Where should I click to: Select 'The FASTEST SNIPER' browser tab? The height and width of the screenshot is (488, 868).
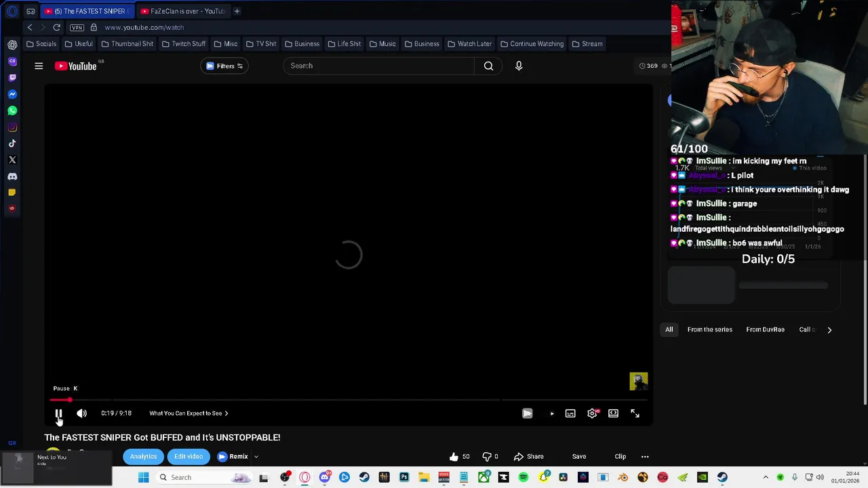[x=87, y=11]
